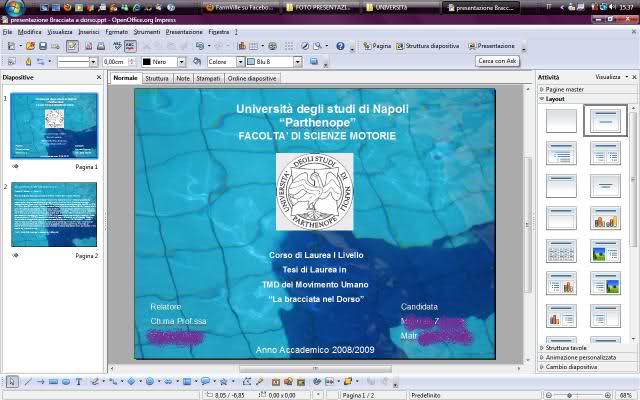The image size is (640, 400).
Task: Select the Pagina 2 slide thumbnail
Action: click(x=54, y=214)
